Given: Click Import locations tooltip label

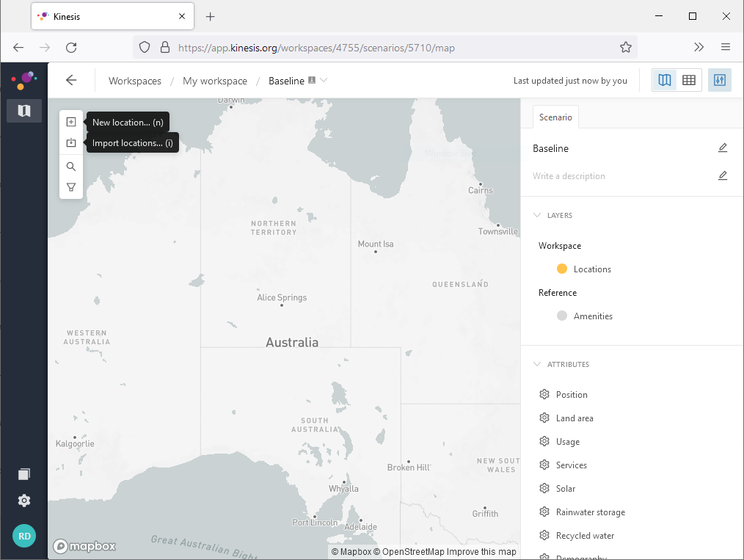Looking at the screenshot, I should tap(132, 143).
